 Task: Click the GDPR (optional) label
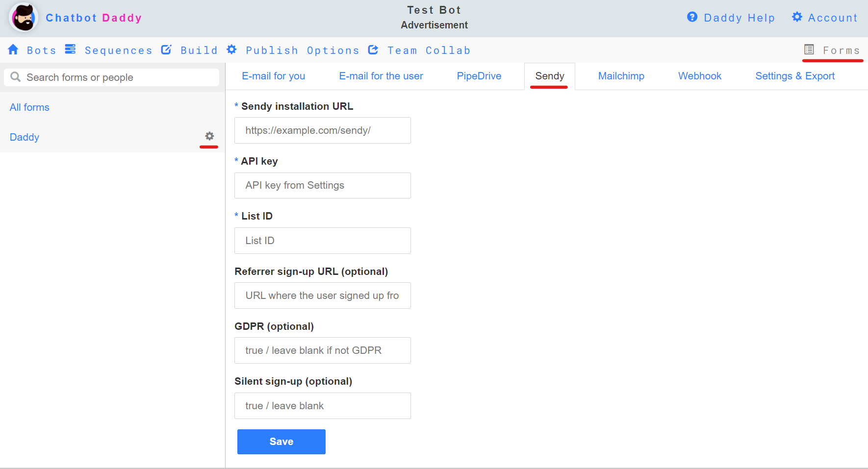(x=274, y=326)
